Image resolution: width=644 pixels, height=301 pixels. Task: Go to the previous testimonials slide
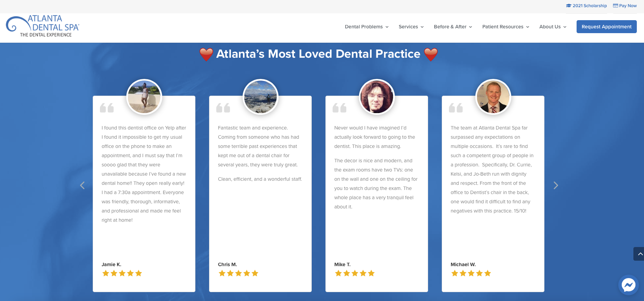click(82, 185)
